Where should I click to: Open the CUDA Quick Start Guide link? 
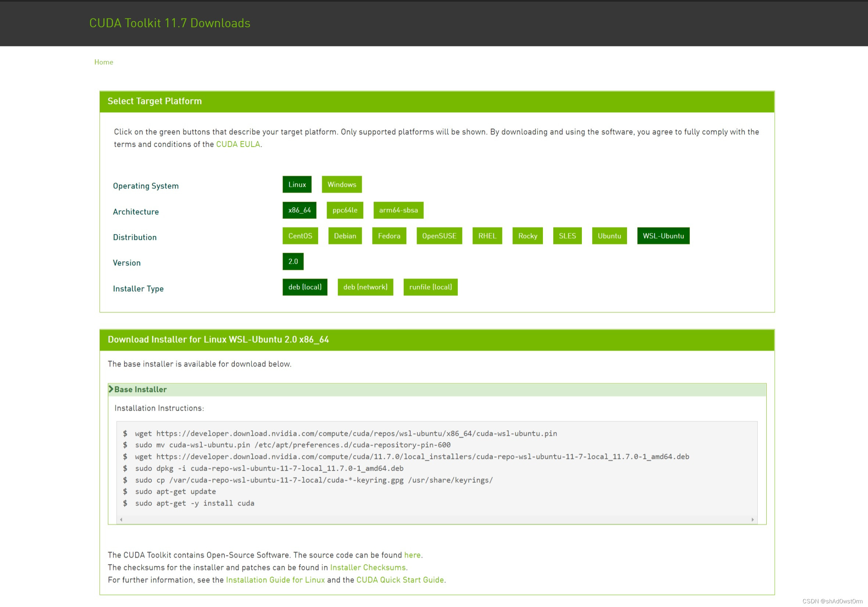point(400,580)
